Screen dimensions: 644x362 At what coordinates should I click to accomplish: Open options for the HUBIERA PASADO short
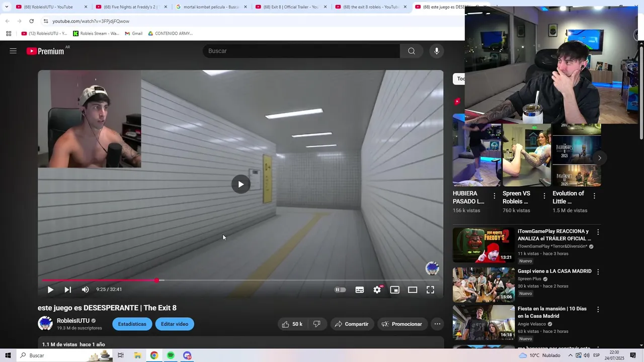coord(495,196)
